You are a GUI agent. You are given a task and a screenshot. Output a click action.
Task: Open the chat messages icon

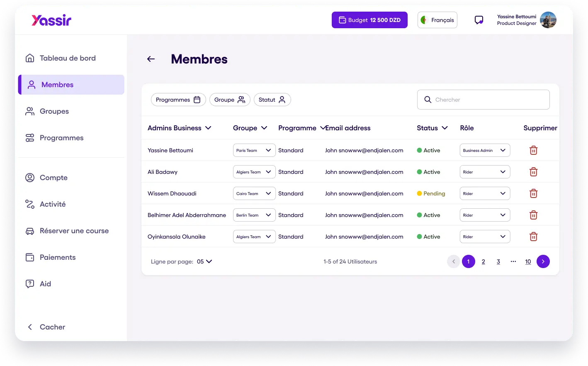[x=479, y=20]
